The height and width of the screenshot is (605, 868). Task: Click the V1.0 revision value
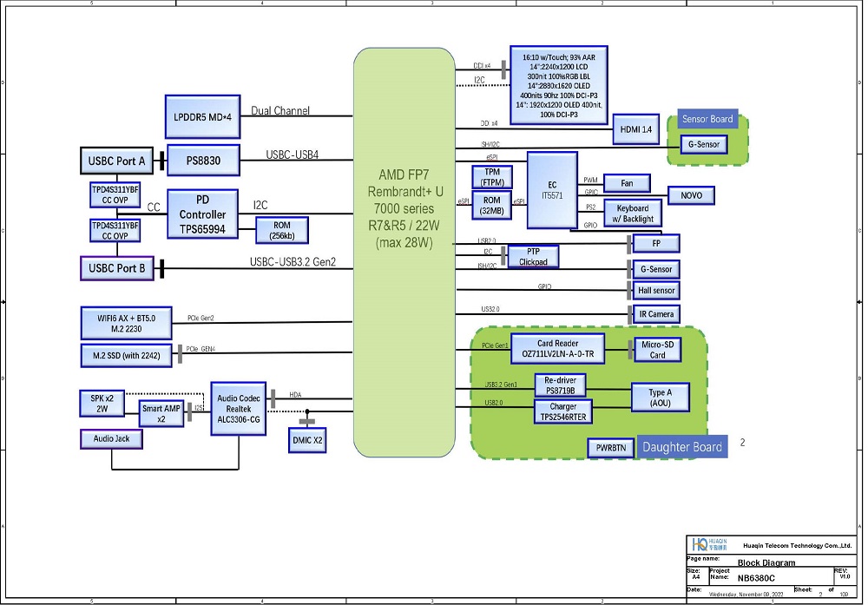point(845,576)
